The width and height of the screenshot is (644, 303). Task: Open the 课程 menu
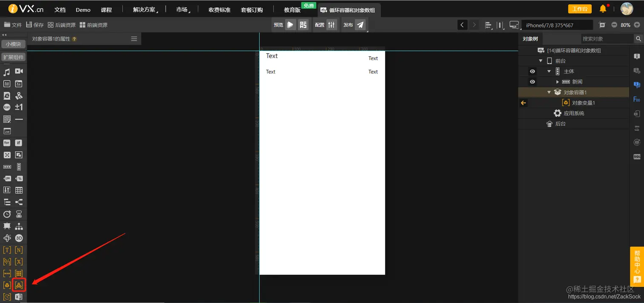click(106, 10)
